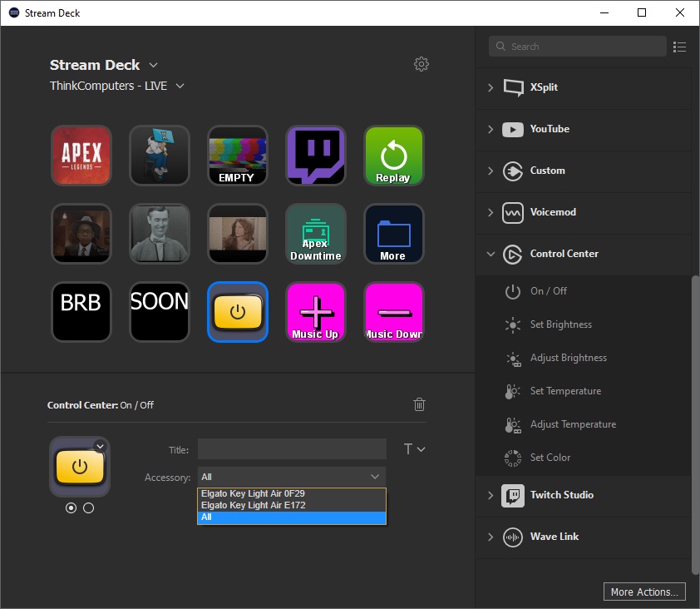Expand the XSplit category
Screen dimensions: 700x609
pyautogui.click(x=490, y=87)
